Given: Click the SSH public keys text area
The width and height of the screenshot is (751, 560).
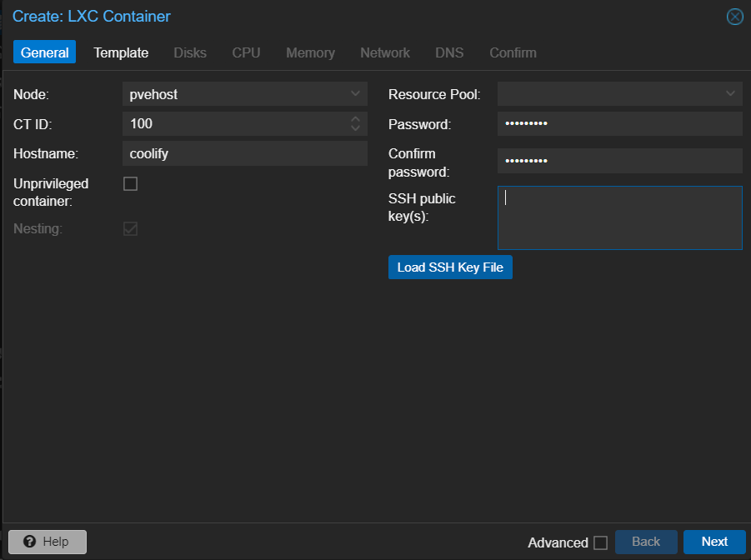Looking at the screenshot, I should 619,218.
